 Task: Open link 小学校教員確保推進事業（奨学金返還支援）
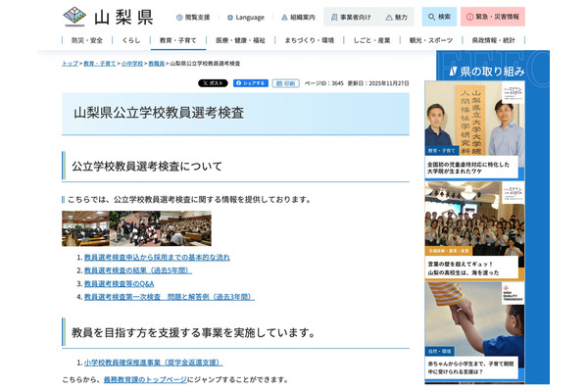154,363
